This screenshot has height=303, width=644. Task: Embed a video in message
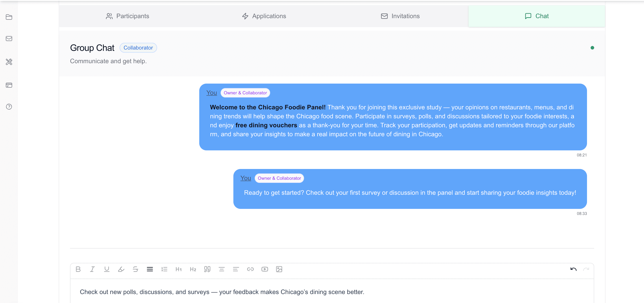point(265,269)
